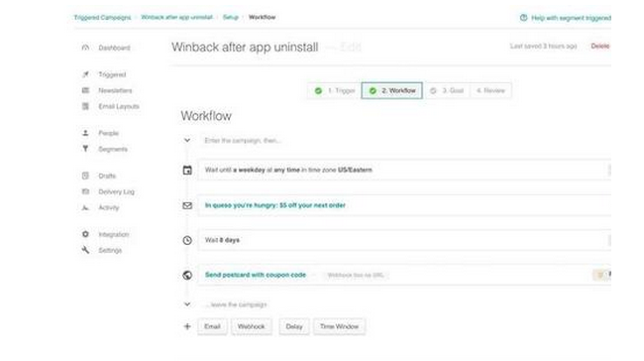Go to the 3. Goal step tab
The image size is (644, 361).
coord(447,90)
